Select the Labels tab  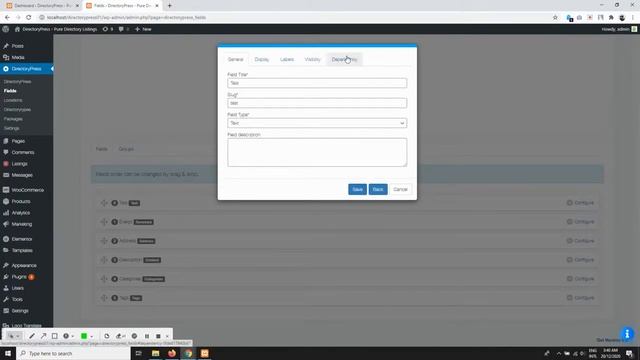coord(287,60)
